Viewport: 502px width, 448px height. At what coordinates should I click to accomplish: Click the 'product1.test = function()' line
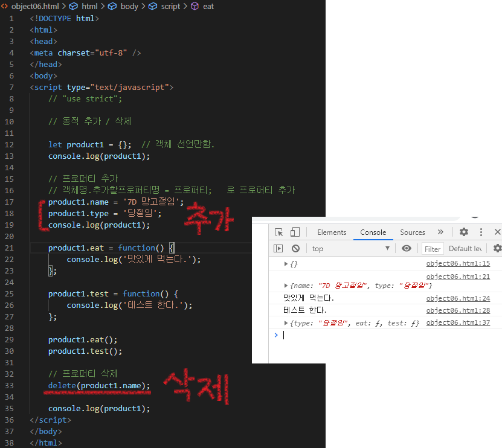113,294
